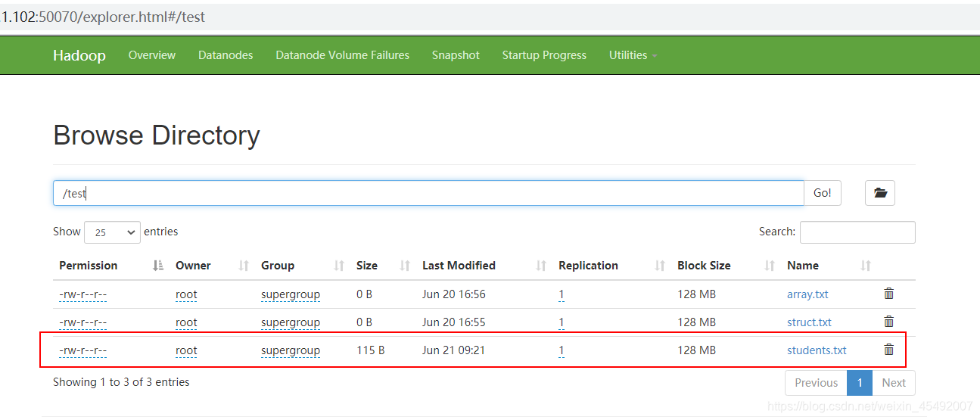Screen dimensions: 980x420
Task: Focus the Search input field
Action: click(857, 232)
